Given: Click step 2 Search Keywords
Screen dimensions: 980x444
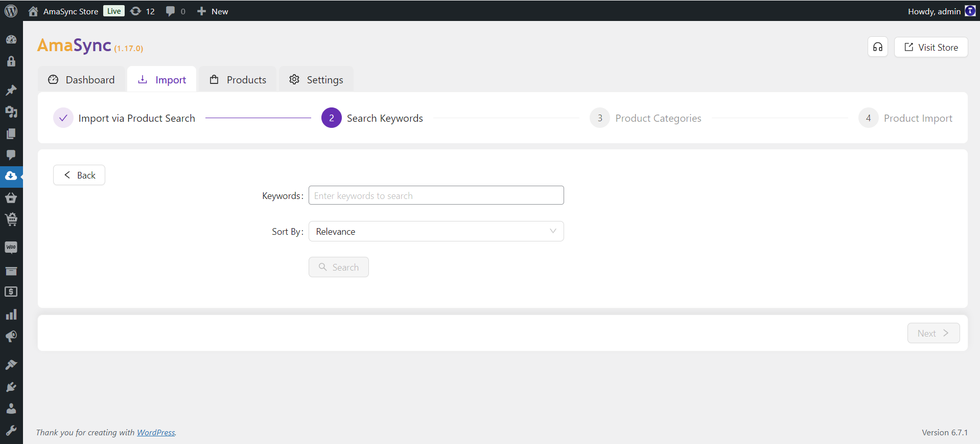Looking at the screenshot, I should (372, 118).
